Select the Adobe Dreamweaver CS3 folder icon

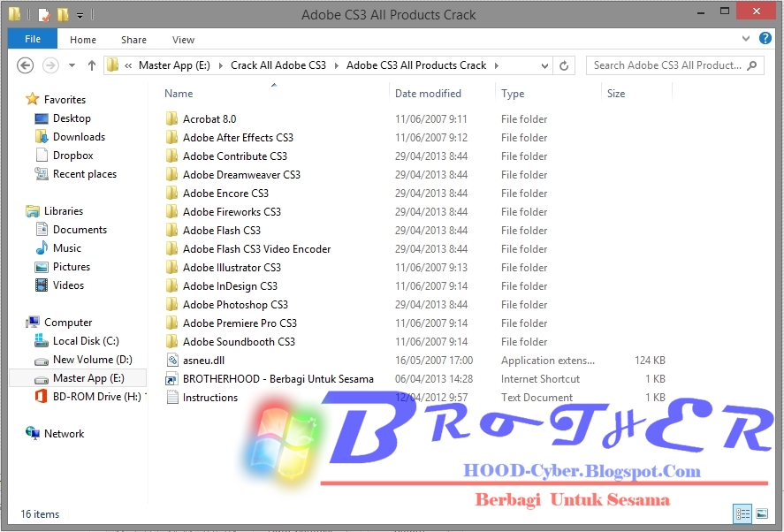(171, 174)
